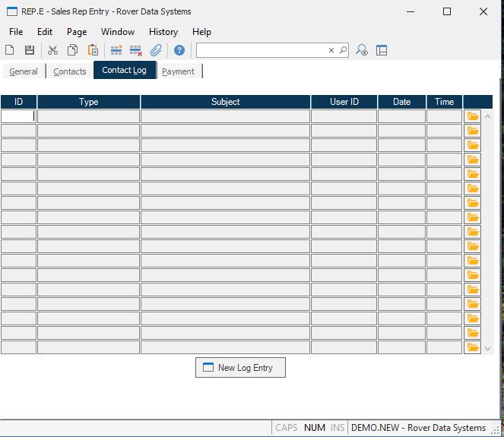Click the magnifier search icon
This screenshot has height=437, width=504.
coord(343,50)
